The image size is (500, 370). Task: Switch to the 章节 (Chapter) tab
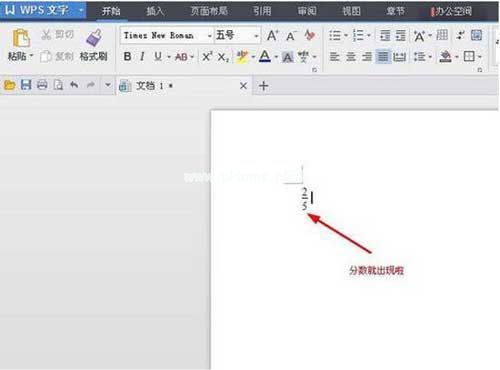(x=396, y=11)
